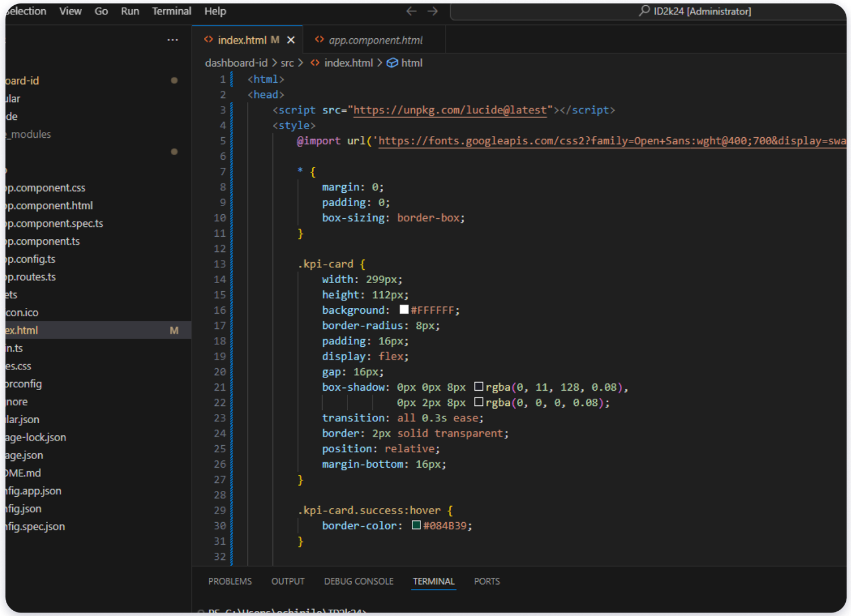Open the #084B39 green color swatch
This screenshot has height=616, width=851.
click(416, 525)
